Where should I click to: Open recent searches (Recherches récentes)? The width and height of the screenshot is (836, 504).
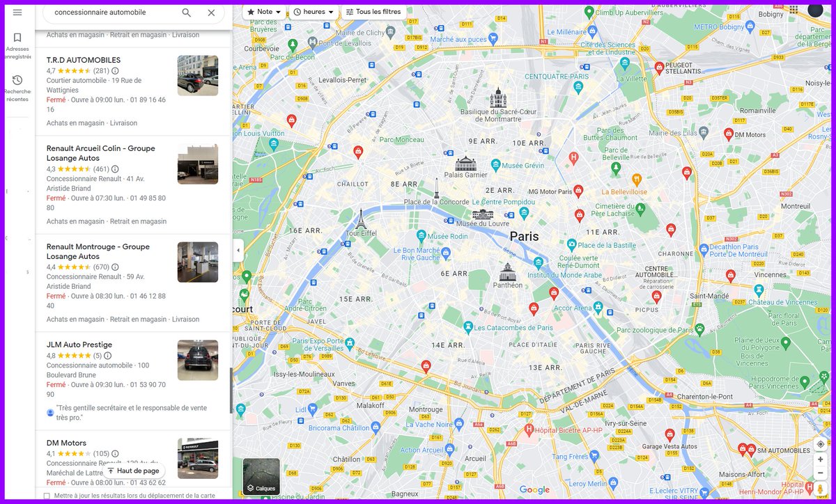coord(17,88)
